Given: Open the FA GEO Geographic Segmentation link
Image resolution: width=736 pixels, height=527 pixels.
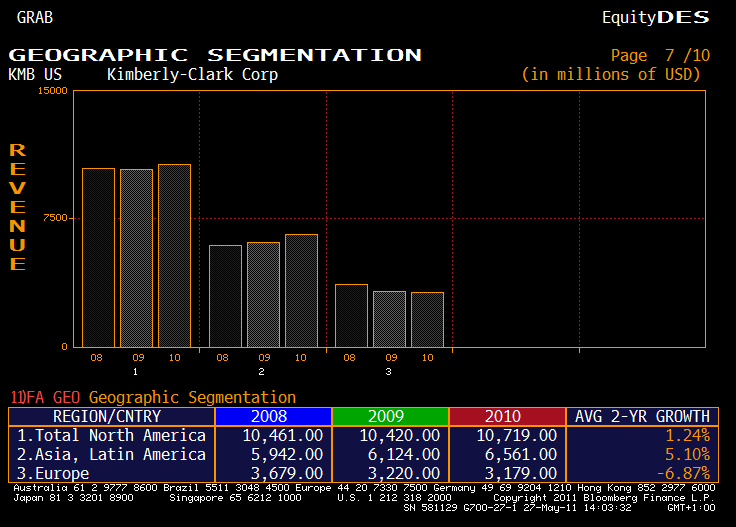Looking at the screenshot, I should point(153,398).
